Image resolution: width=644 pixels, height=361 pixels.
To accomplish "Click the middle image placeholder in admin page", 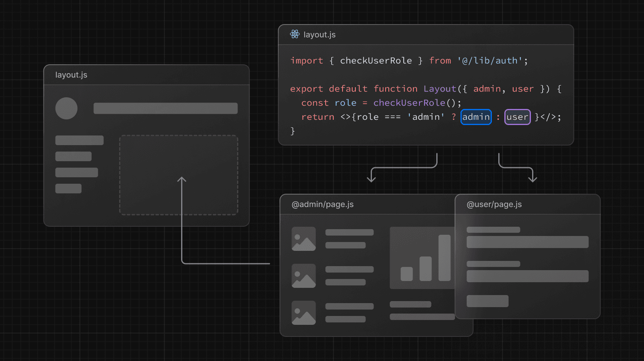I will pos(303,276).
